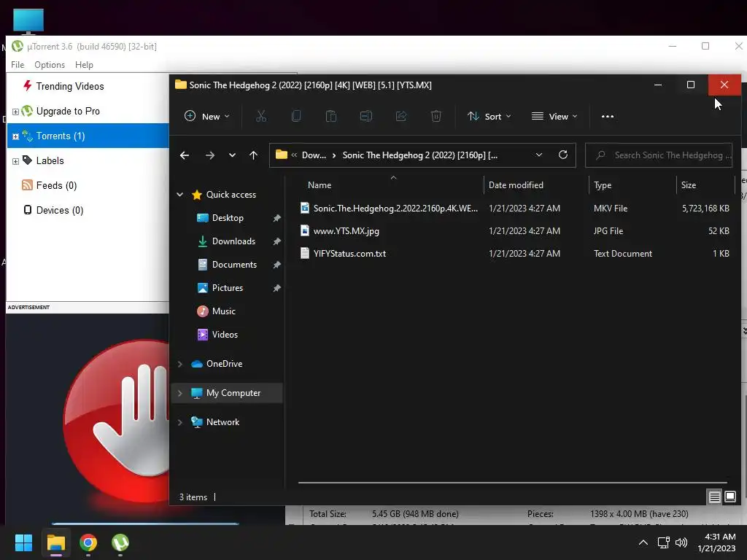The image size is (747, 560).
Task: Click the Cut scissors icon in Explorer toolbar
Action: [x=261, y=116]
